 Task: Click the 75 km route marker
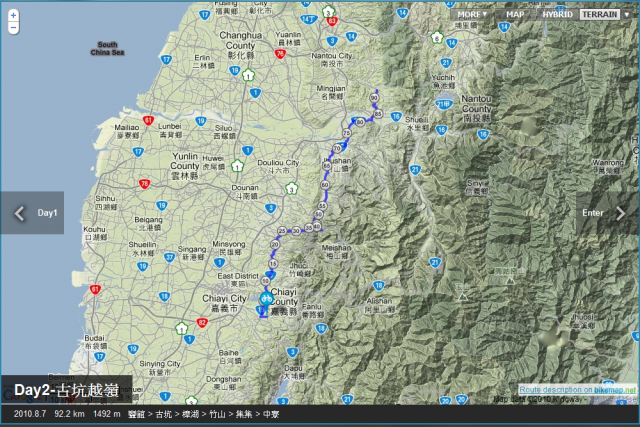click(x=347, y=133)
